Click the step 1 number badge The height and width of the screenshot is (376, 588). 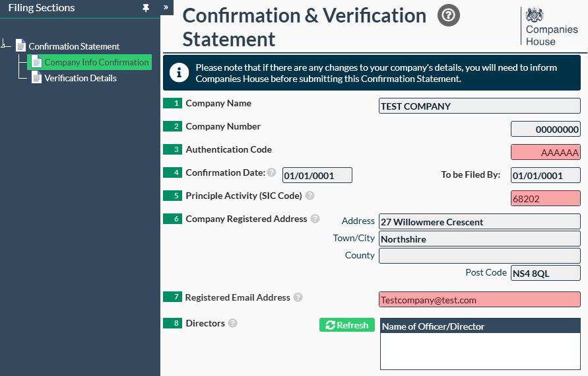point(172,103)
